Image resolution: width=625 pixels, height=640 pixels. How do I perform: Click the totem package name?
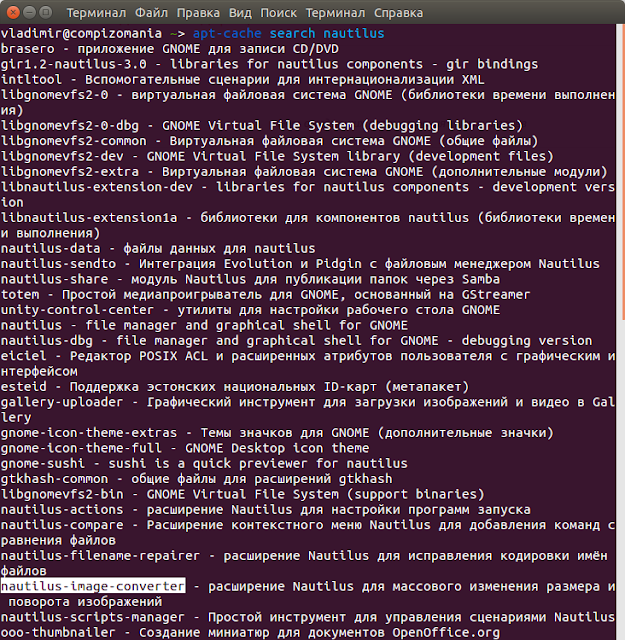20,294
